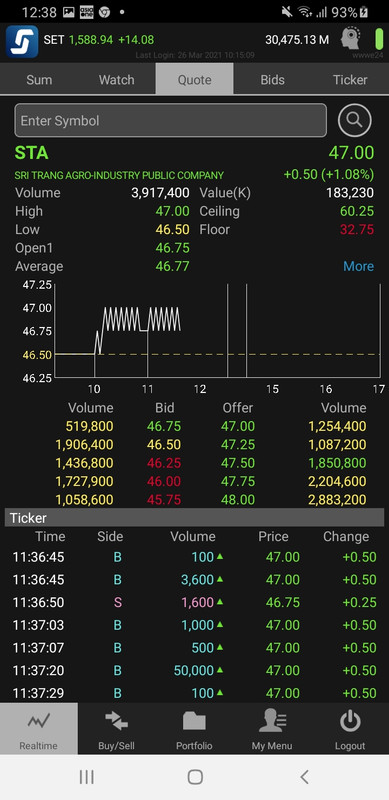Image resolution: width=389 pixels, height=800 pixels.
Task: Tap the Average price 46.77
Action: 173,266
